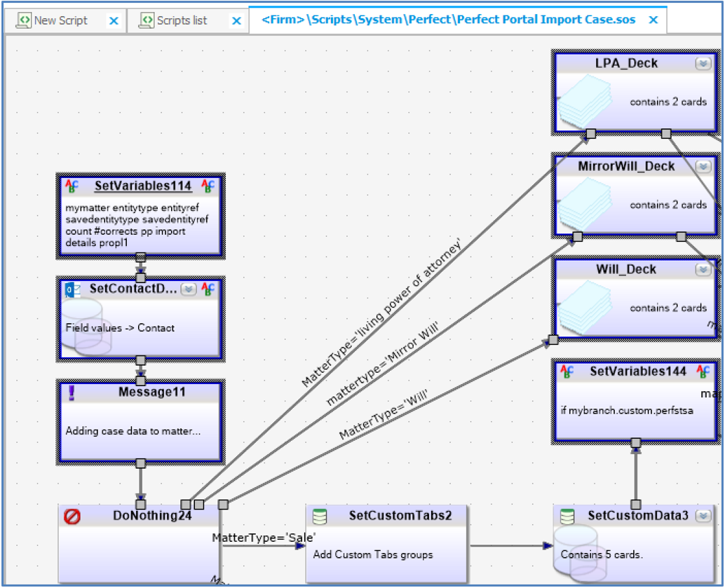Screen dimensions: 725x588
Task: Switch to the New Script tab
Action: [x=60, y=20]
